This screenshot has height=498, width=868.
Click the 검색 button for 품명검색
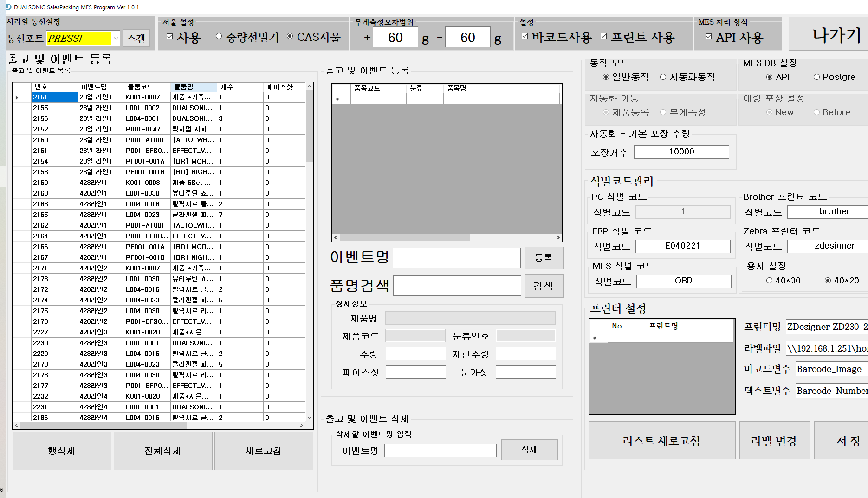point(544,285)
